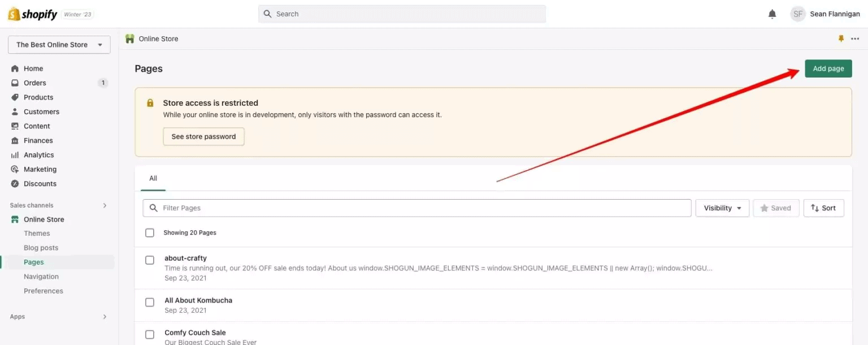Open the Marketing megaphone icon
The width and height of the screenshot is (868, 345).
[15, 169]
